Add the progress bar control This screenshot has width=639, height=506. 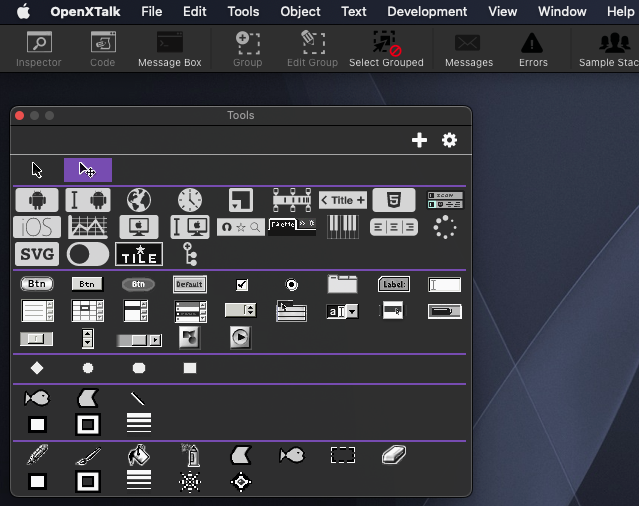[445, 311]
